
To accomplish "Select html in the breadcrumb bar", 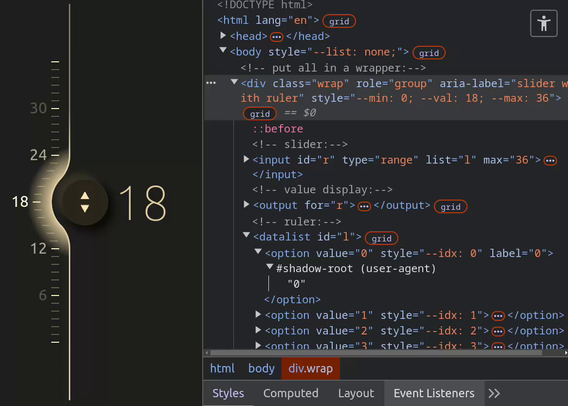I will point(222,368).
